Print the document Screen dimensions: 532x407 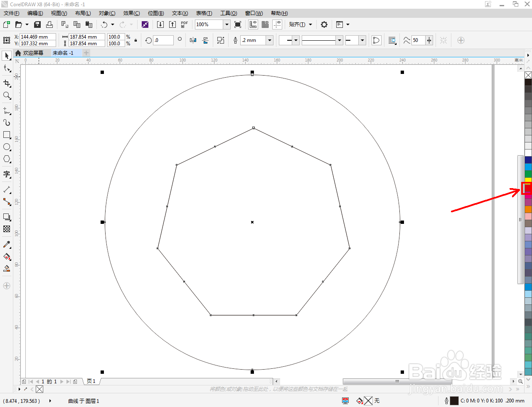point(49,25)
